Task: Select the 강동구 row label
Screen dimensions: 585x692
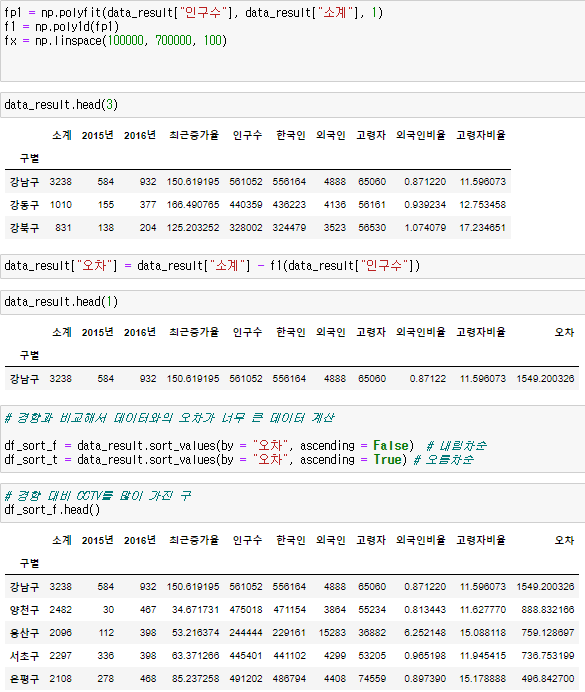Action: pyautogui.click(x=24, y=205)
